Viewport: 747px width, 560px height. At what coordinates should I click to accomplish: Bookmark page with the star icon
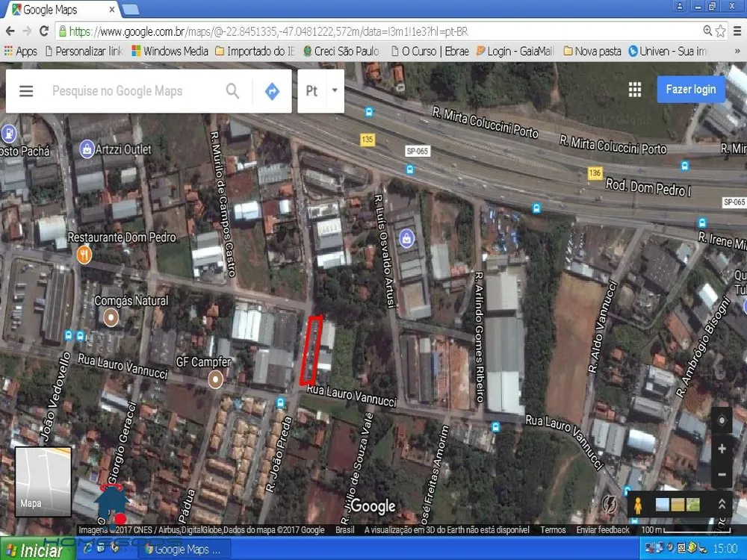tap(721, 31)
